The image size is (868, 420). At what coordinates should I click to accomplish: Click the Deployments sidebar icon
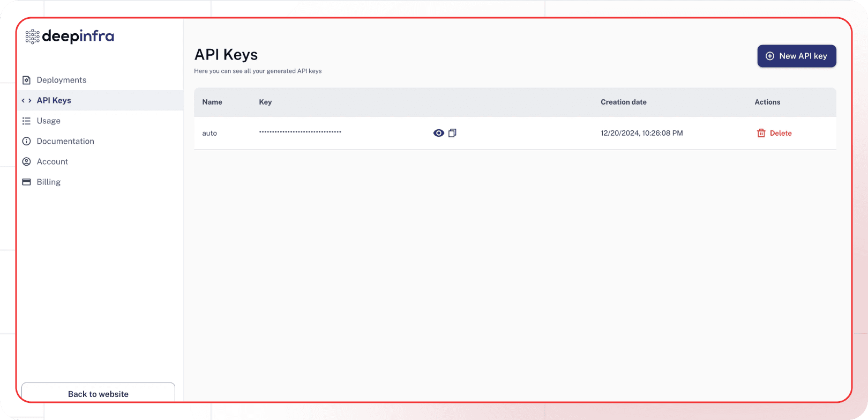[x=26, y=80]
